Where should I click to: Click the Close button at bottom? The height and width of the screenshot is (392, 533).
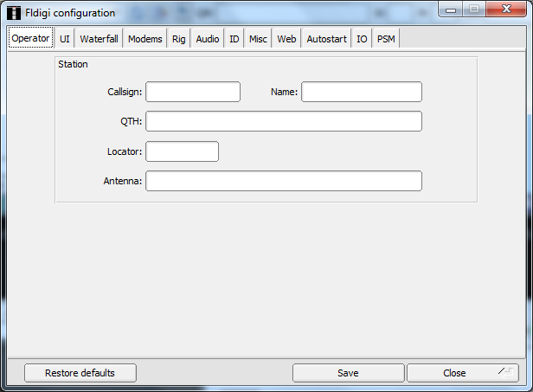pos(454,373)
